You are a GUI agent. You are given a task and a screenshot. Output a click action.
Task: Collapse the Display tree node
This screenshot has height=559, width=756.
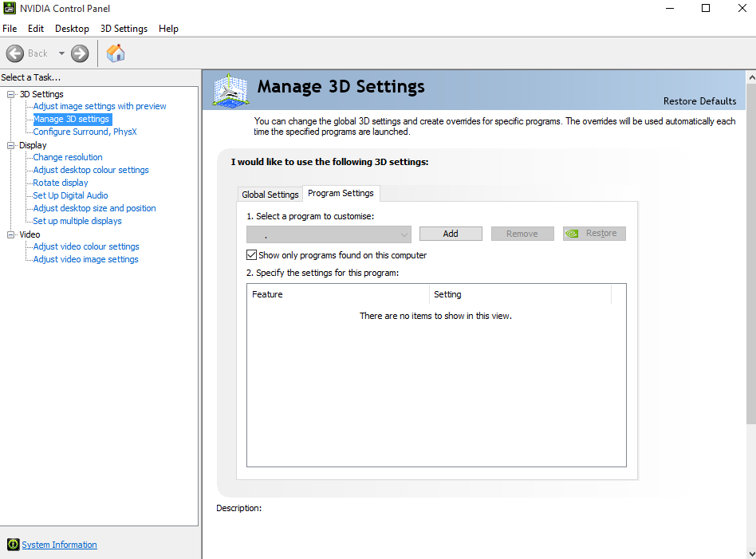point(10,145)
